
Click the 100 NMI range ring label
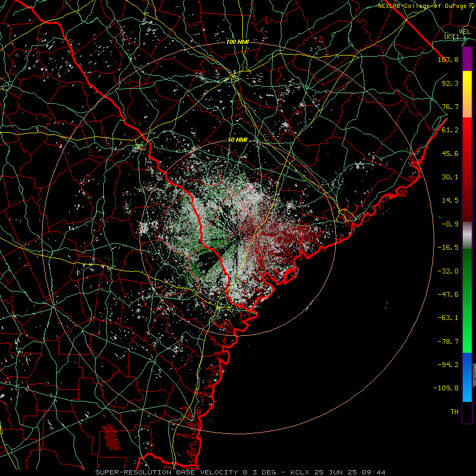(237, 42)
